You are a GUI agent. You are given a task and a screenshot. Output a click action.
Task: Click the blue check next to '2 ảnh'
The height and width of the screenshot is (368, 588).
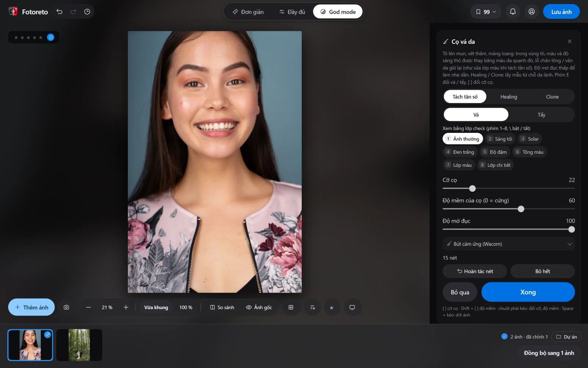tap(504, 336)
